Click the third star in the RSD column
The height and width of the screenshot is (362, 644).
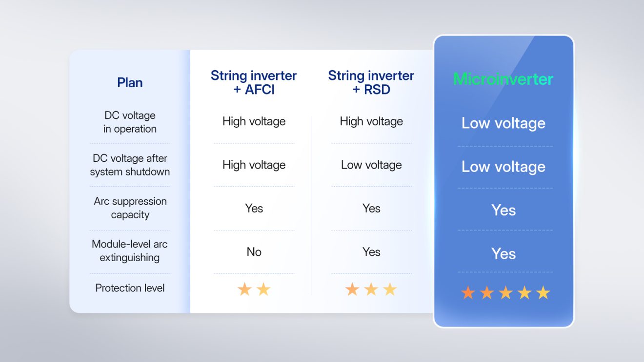click(390, 289)
